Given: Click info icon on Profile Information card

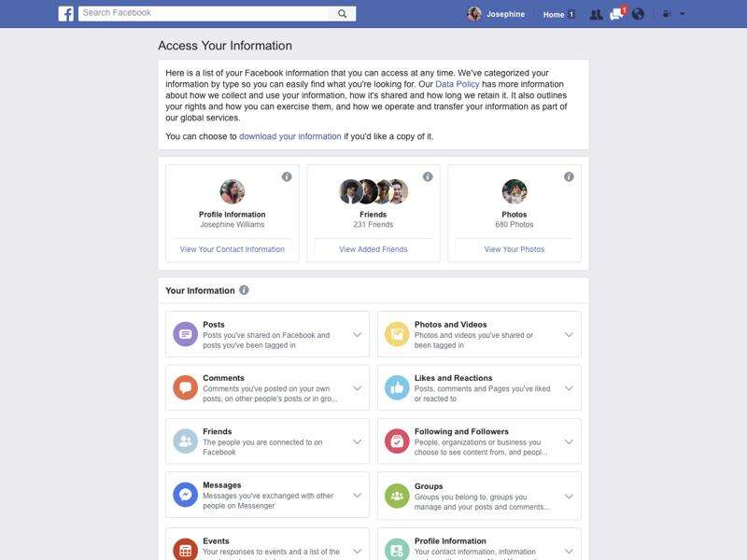Looking at the screenshot, I should pos(287,176).
